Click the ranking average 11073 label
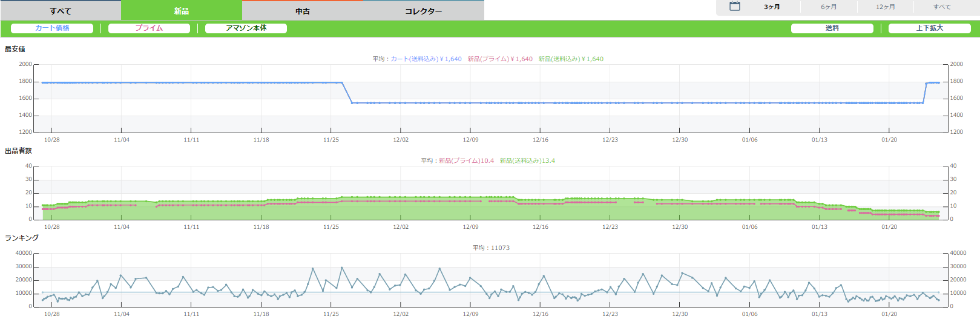This screenshot has width=980, height=319. point(499,248)
